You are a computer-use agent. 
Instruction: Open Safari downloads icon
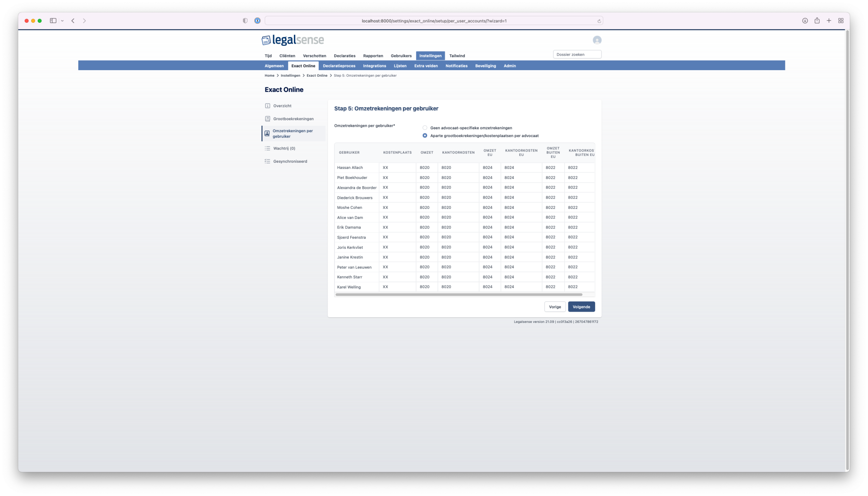(x=805, y=20)
